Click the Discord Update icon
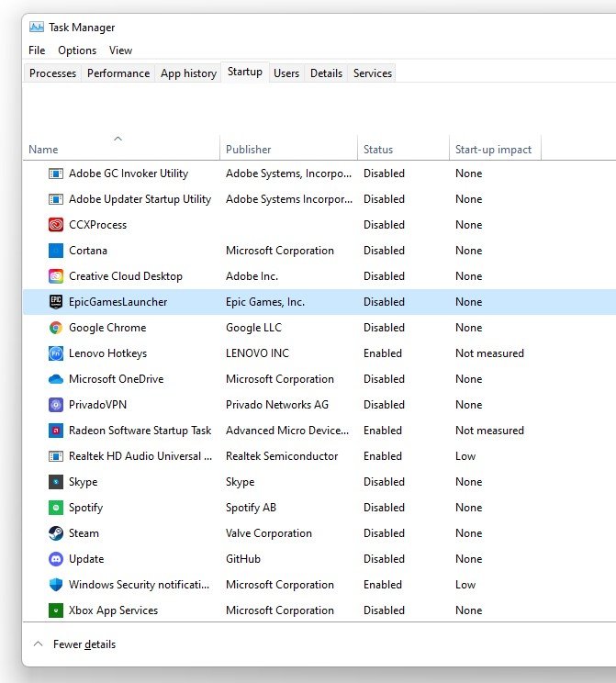The image size is (616, 683). pyautogui.click(x=55, y=559)
